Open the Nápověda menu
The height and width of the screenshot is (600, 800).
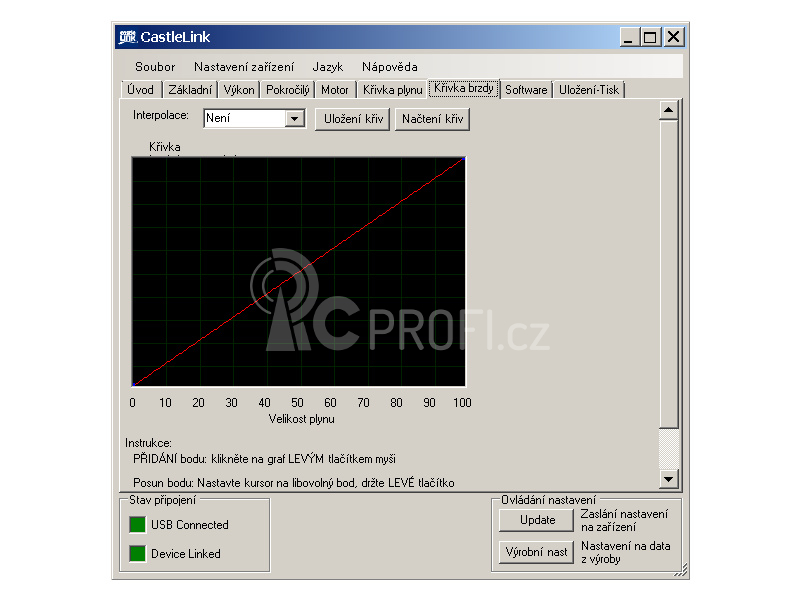point(390,67)
